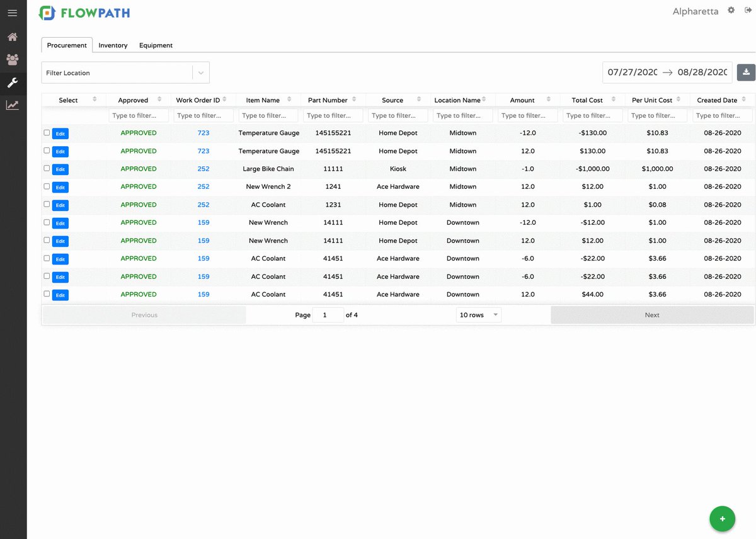Check the $130.00 Temperature Gauge row
The height and width of the screenshot is (539, 756).
(x=47, y=150)
